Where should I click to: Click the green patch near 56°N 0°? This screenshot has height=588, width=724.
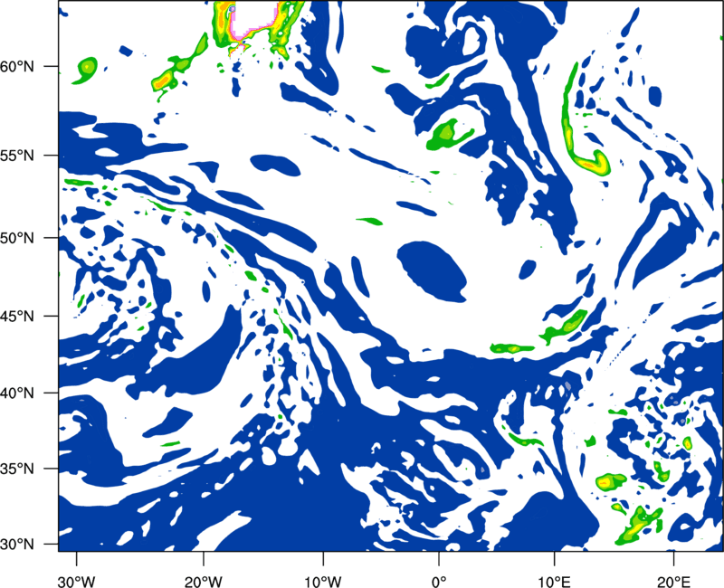(x=447, y=134)
